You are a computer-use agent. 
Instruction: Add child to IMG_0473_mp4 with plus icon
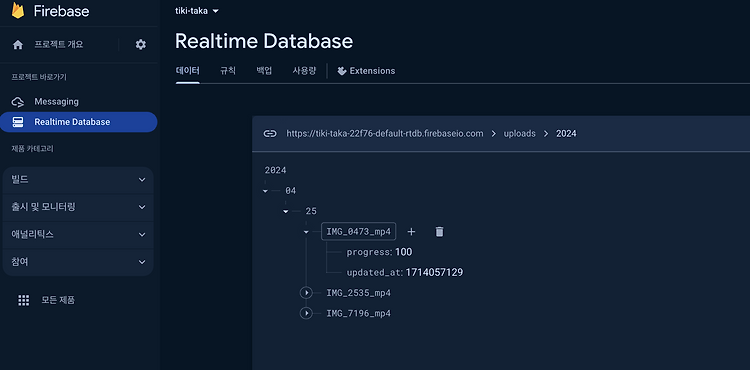pos(411,232)
